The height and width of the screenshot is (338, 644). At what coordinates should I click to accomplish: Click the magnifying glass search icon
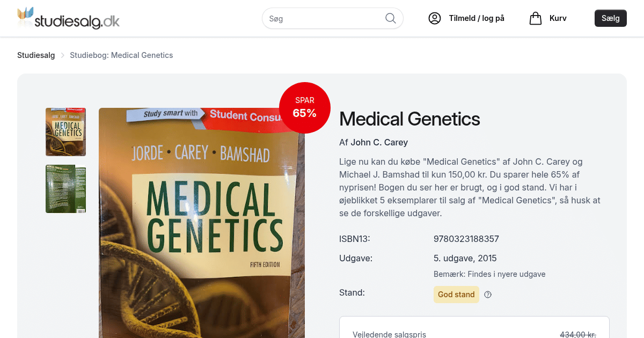pos(391,18)
